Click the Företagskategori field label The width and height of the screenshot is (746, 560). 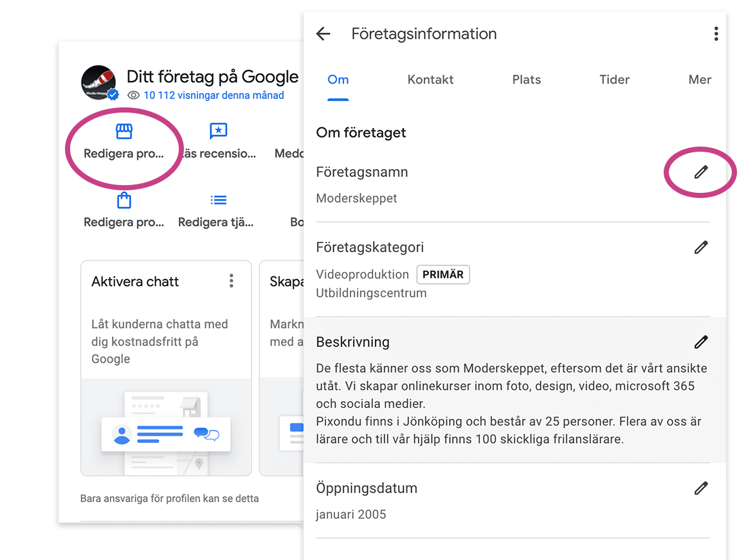coord(370,248)
